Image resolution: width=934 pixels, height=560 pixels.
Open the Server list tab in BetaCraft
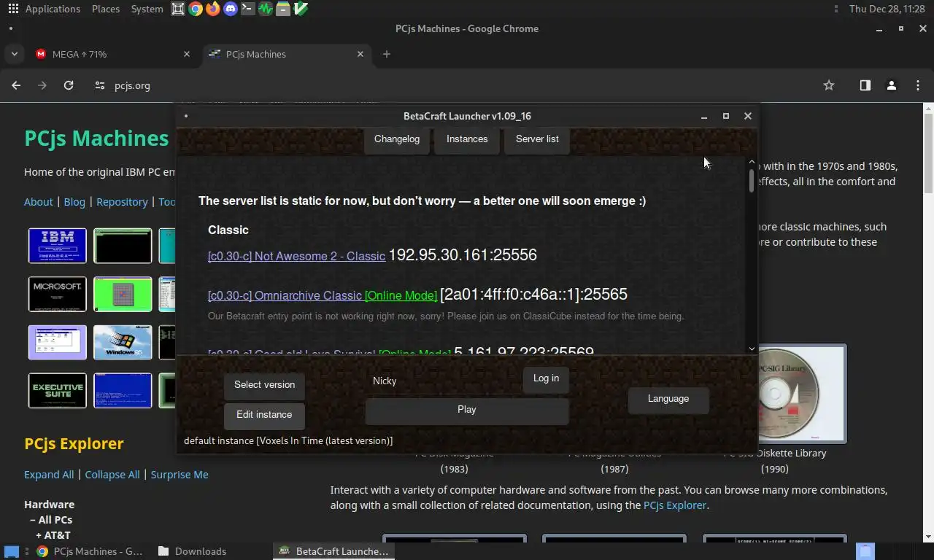[537, 139]
